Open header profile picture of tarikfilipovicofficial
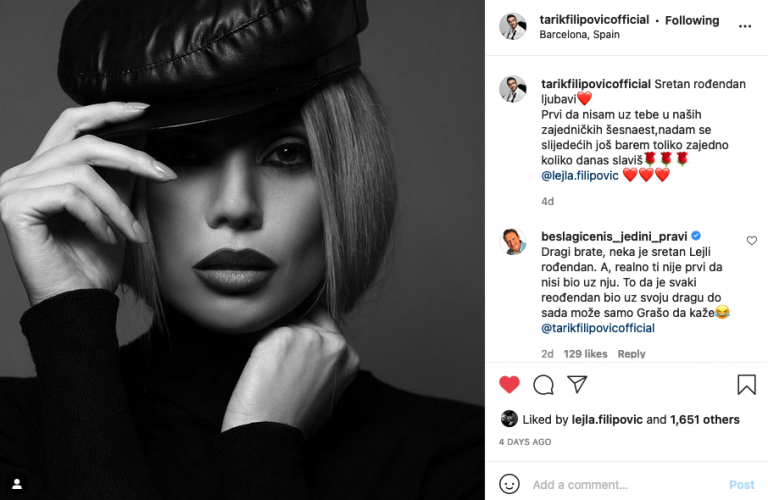Image resolution: width=768 pixels, height=500 pixels. [x=512, y=26]
